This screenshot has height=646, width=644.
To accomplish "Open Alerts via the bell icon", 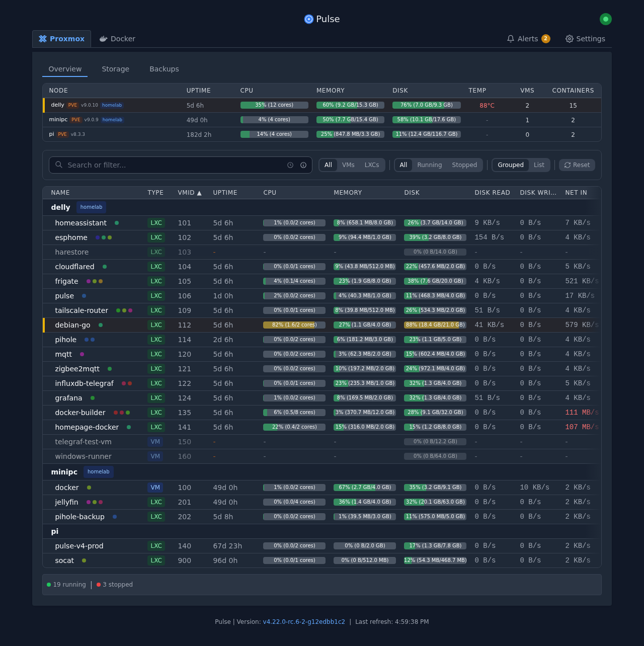I will click(x=511, y=39).
